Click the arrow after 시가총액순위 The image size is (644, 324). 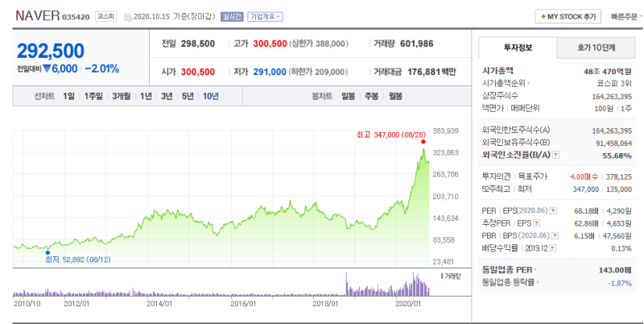click(528, 84)
